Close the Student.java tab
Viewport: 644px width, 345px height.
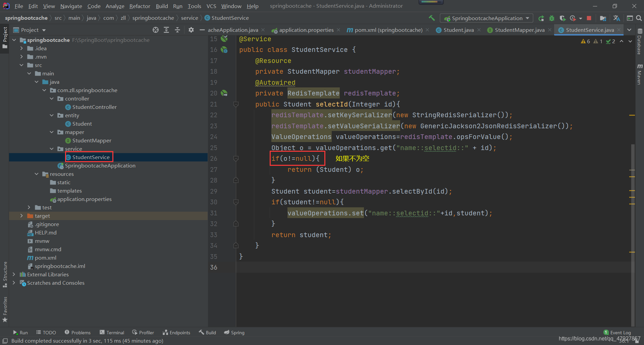tap(479, 30)
